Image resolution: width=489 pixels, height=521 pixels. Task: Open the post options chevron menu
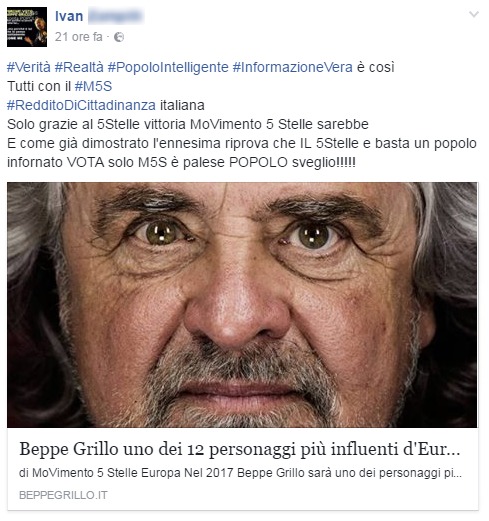point(474,14)
